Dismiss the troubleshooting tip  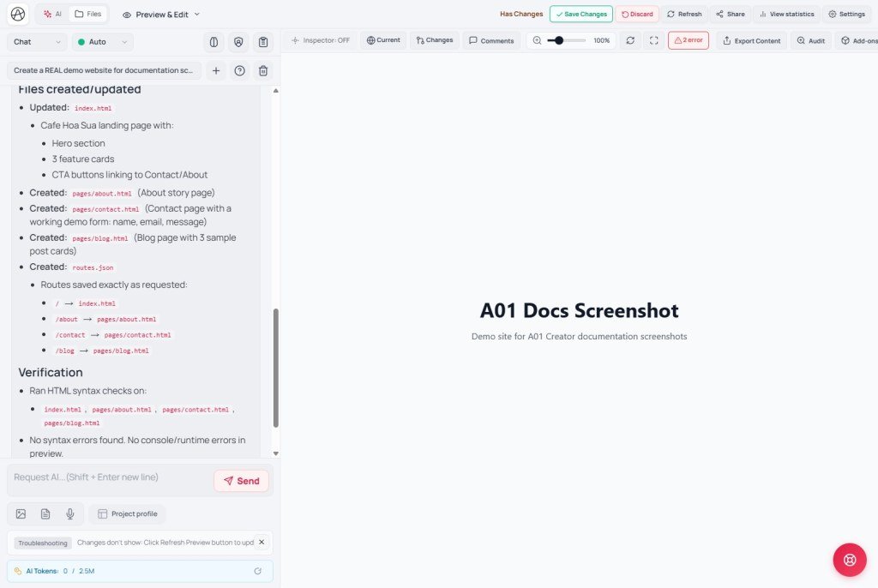[262, 542]
